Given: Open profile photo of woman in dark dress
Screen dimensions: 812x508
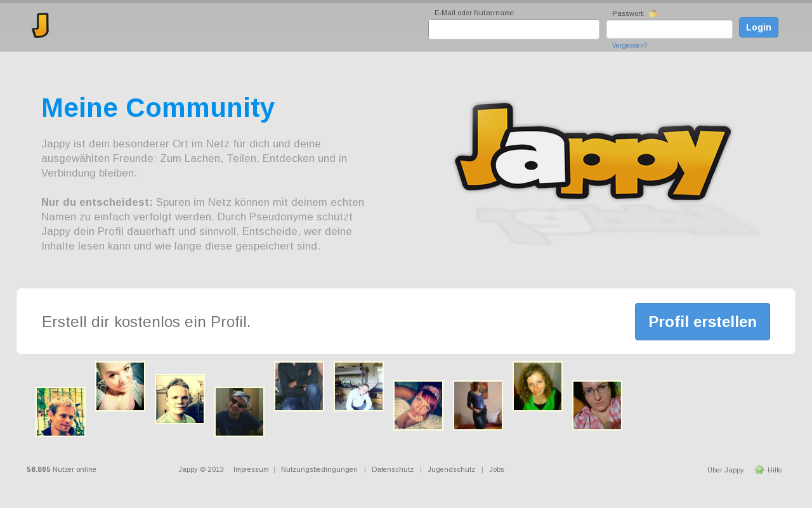Looking at the screenshot, I should [478, 406].
